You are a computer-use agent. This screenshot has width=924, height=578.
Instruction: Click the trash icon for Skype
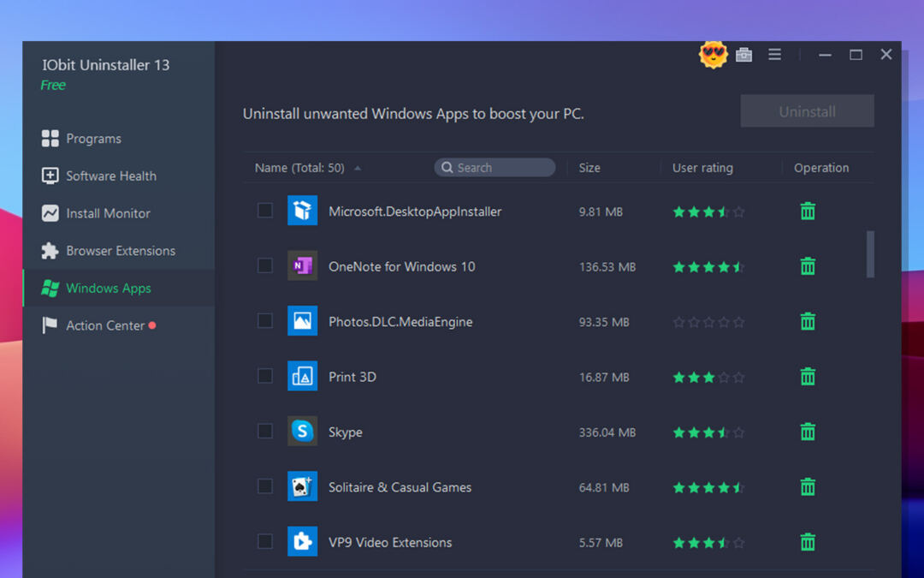point(807,432)
